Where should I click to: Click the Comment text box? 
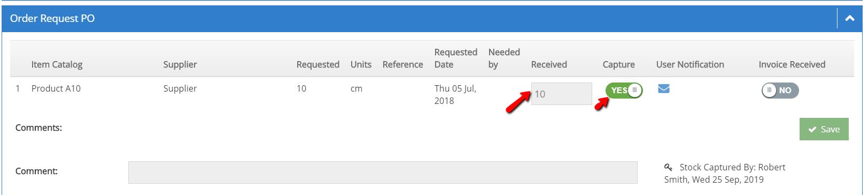pos(383,172)
